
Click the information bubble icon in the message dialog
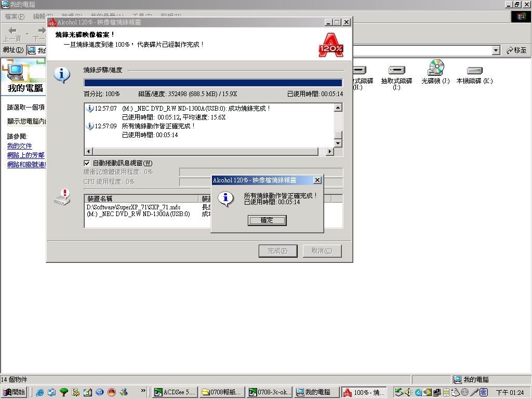coord(225,199)
